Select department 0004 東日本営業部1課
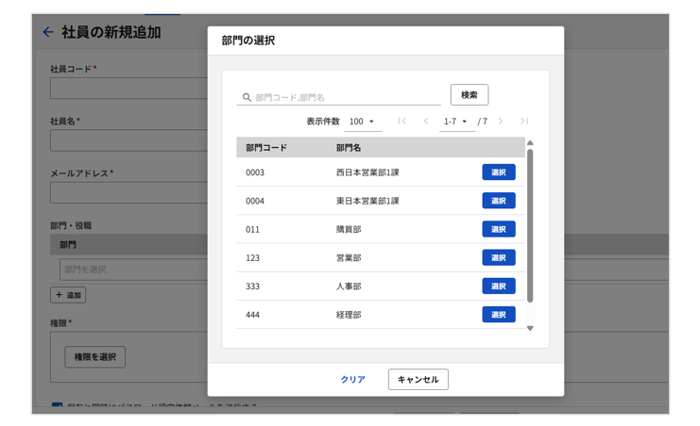The image size is (700, 426). (499, 200)
